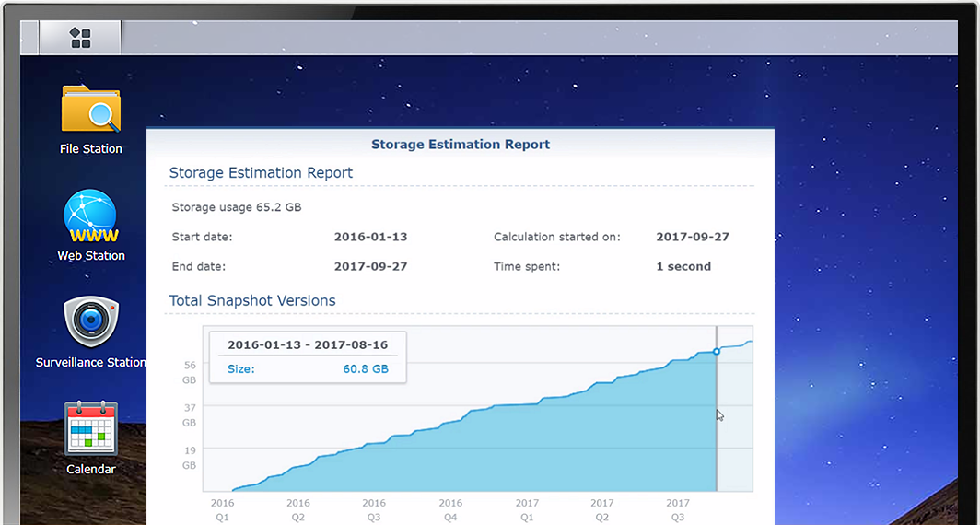Select the 2016 Q1 label on the chart axis
This screenshot has height=525, width=980.
(x=222, y=509)
